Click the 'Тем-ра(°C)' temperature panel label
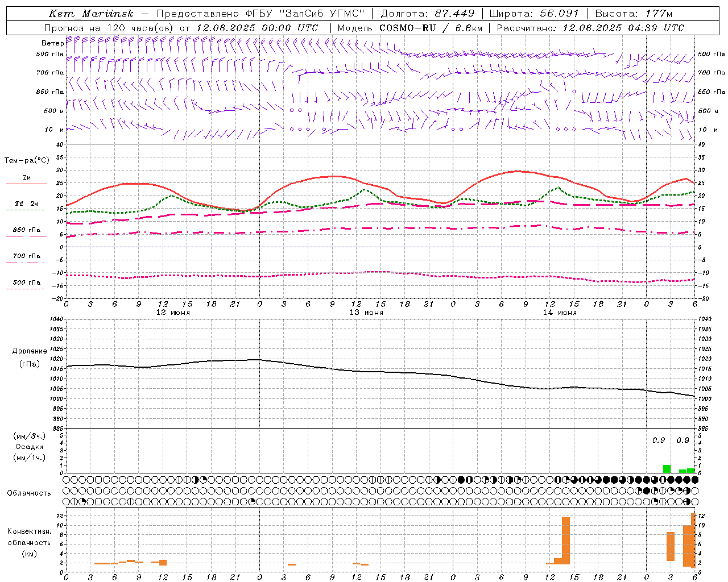This screenshot has width=728, height=582. click(x=27, y=161)
